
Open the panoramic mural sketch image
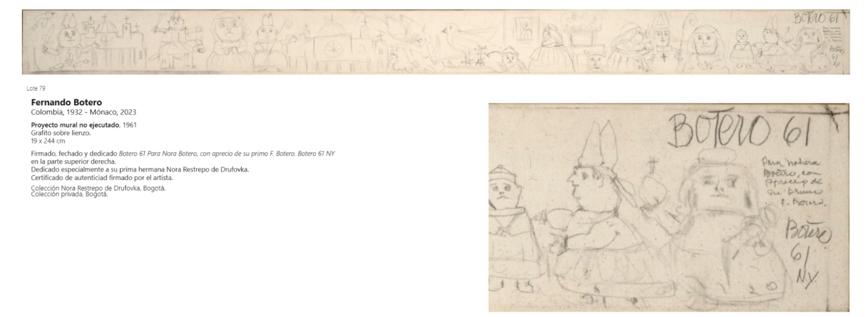436,42
